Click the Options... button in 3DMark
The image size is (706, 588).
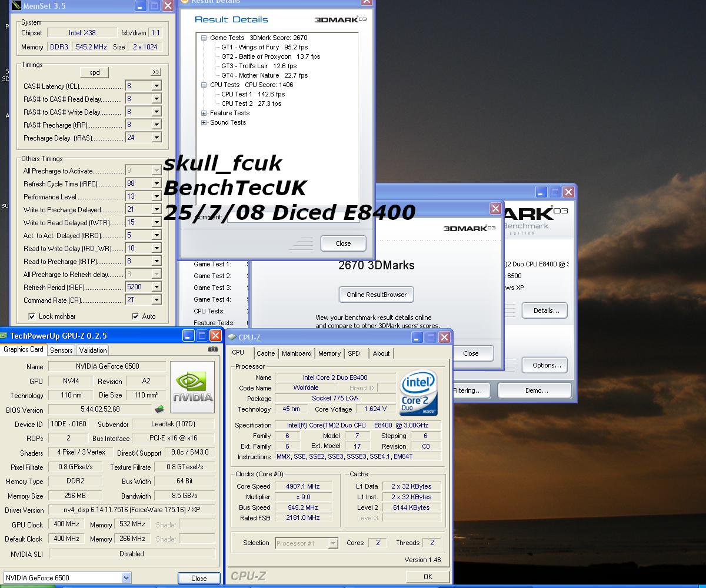(x=546, y=365)
